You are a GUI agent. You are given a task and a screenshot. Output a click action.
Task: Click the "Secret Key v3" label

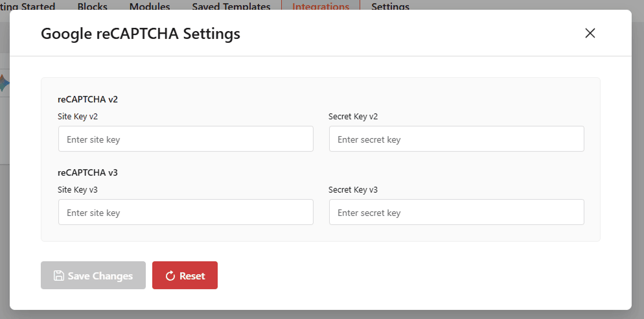pyautogui.click(x=353, y=190)
